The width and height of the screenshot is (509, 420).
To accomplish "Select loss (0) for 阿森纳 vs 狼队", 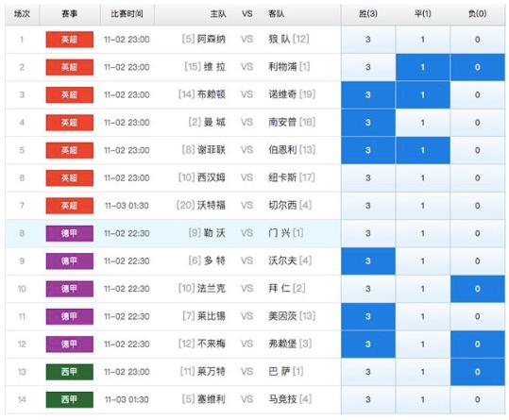I will 478,40.
